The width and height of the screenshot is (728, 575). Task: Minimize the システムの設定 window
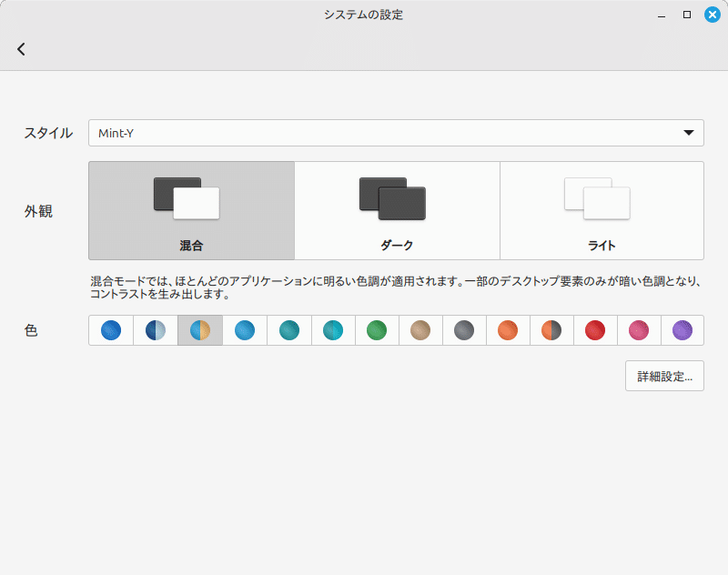click(x=662, y=15)
